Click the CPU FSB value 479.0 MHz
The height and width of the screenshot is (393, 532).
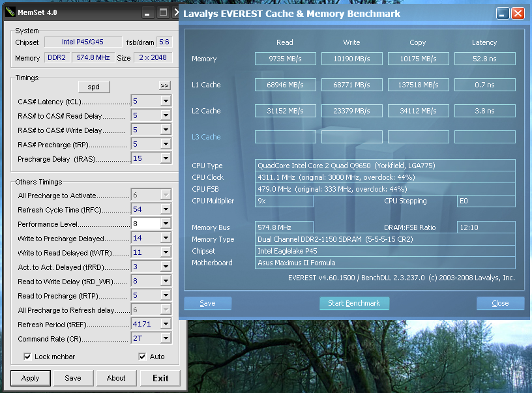(385, 189)
